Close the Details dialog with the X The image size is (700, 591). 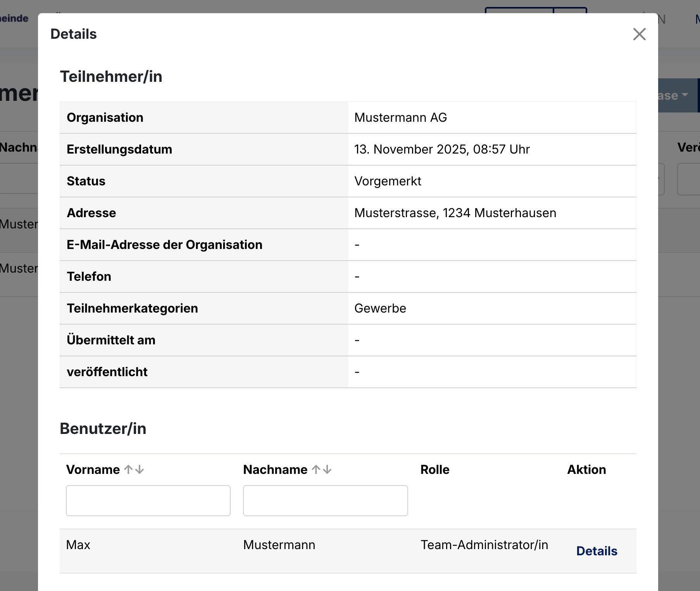point(639,34)
